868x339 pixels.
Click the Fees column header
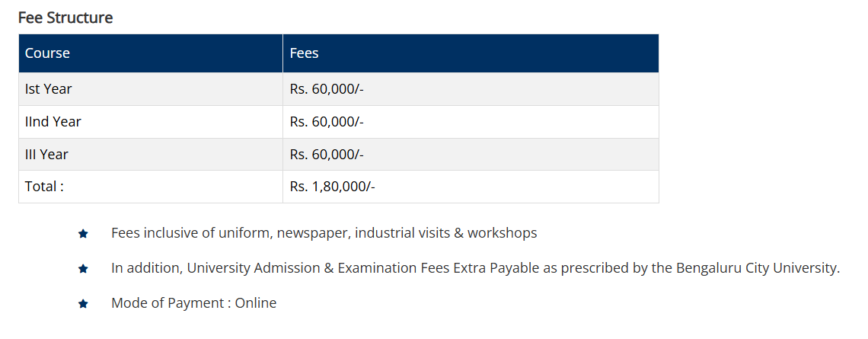[304, 53]
